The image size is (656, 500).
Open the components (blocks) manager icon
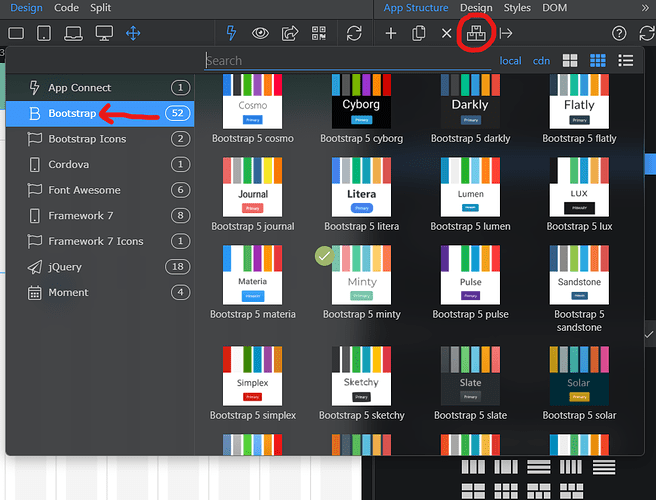(476, 33)
